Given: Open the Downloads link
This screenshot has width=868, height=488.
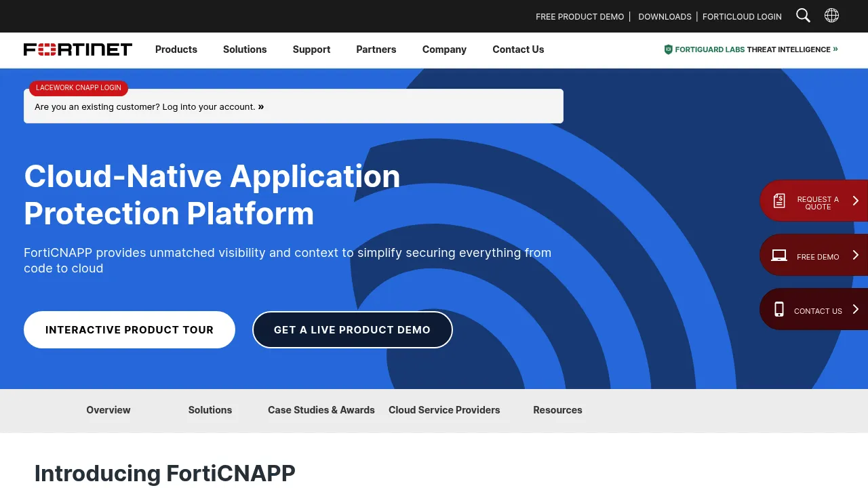Looking at the screenshot, I should click(665, 16).
